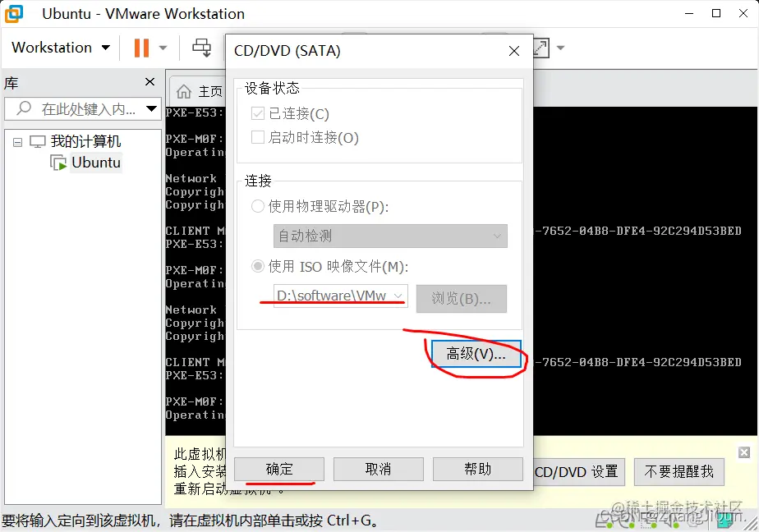Click the home icon on the 主页 tab
This screenshot has width=759, height=532.
184,91
